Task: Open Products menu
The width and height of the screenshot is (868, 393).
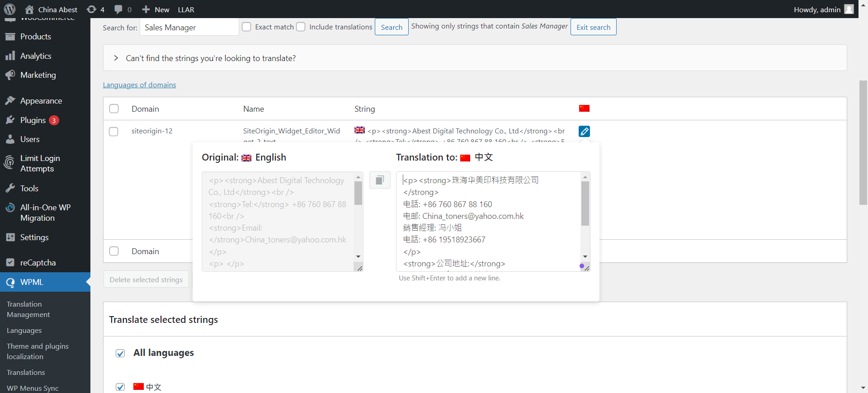Action: tap(36, 37)
